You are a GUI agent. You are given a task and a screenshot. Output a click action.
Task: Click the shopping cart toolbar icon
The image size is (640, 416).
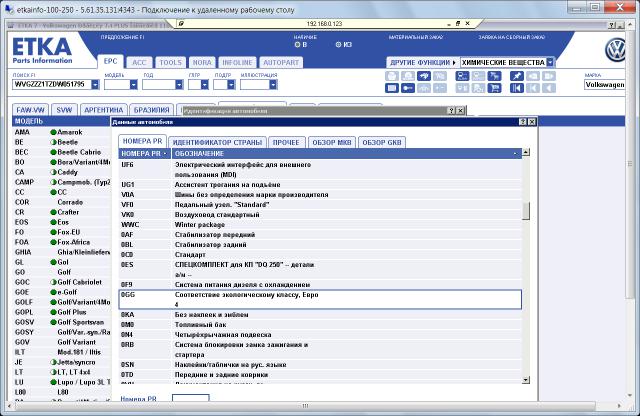tap(494, 88)
